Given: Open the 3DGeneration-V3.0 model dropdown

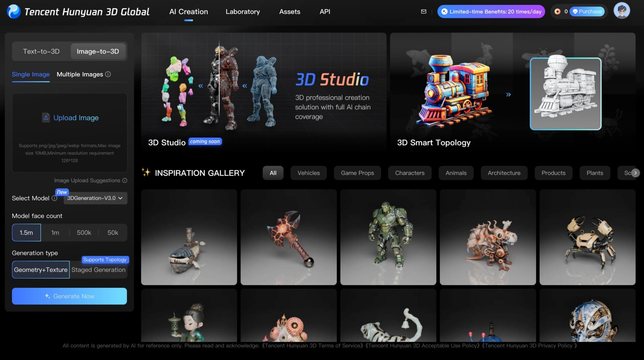Looking at the screenshot, I should tap(95, 198).
